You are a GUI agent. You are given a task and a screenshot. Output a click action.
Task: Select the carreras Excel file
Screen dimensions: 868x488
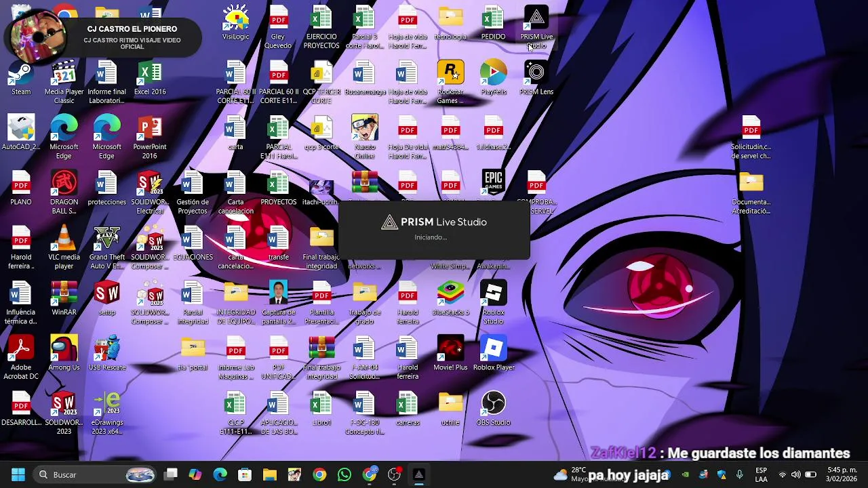tap(408, 409)
